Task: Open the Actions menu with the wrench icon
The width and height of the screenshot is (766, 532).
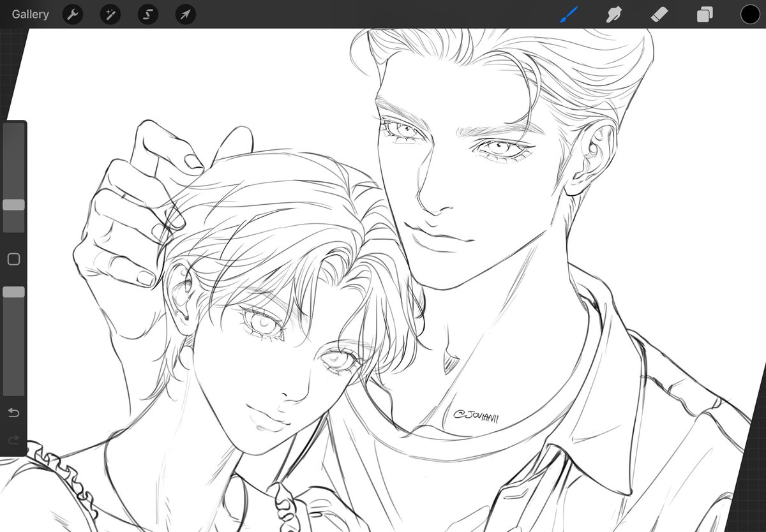Action: pyautogui.click(x=72, y=14)
